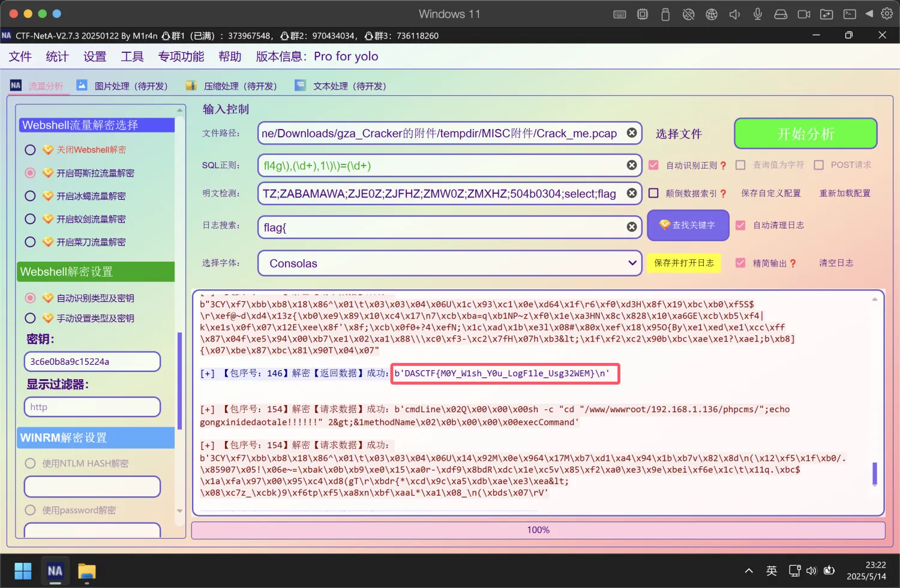
Task: Switch the 英 input method indicator
Action: coord(772,571)
